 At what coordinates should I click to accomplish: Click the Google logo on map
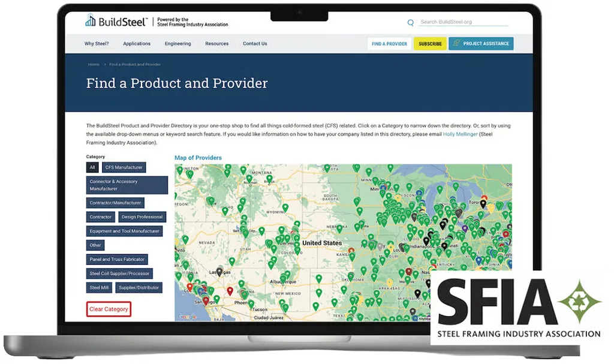(187, 317)
